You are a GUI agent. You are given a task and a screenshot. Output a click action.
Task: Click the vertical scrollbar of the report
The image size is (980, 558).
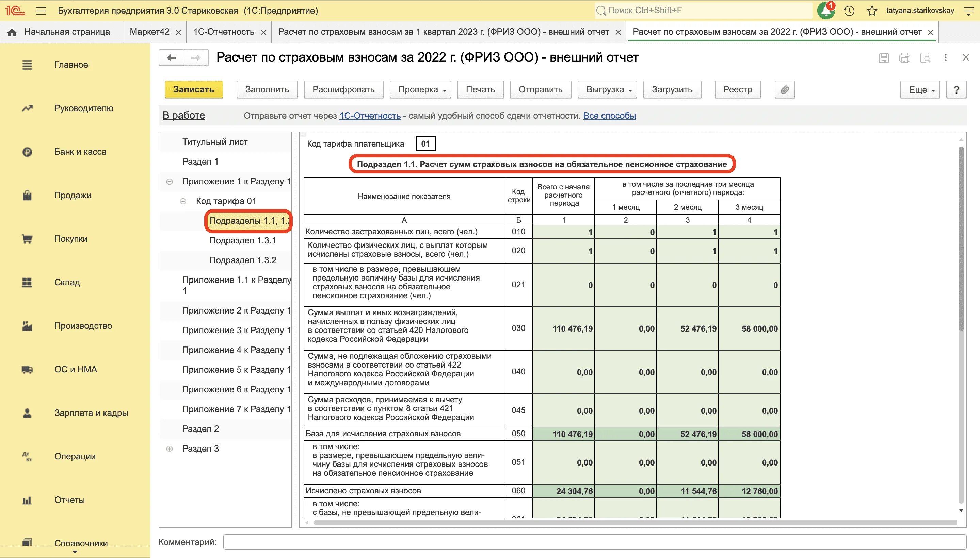(x=961, y=238)
